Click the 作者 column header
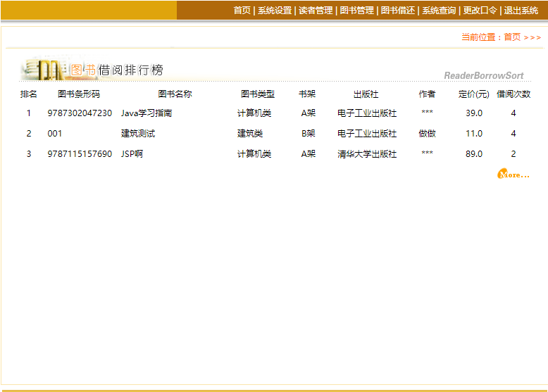Screen dimensions: 548x392 (x=427, y=94)
